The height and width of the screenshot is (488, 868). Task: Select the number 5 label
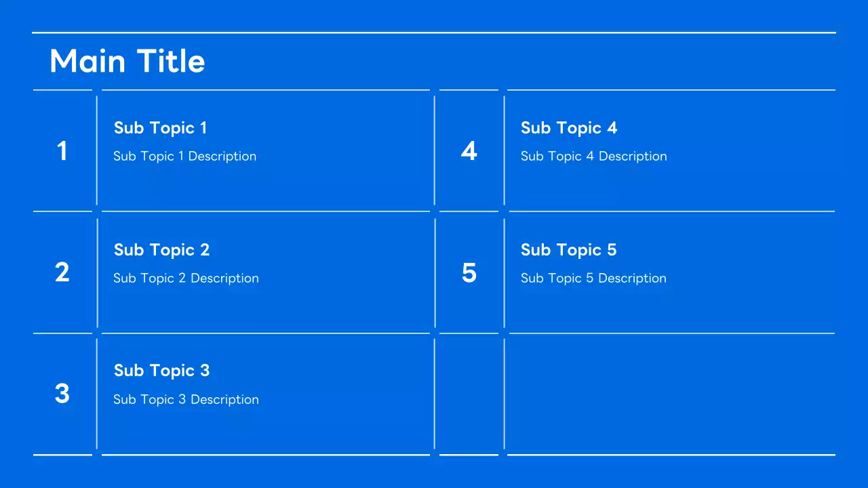[x=469, y=272]
